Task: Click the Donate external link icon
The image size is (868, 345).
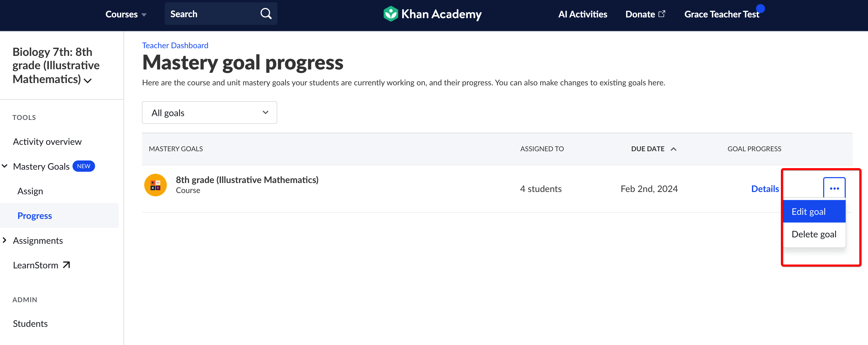Action: coord(662,14)
